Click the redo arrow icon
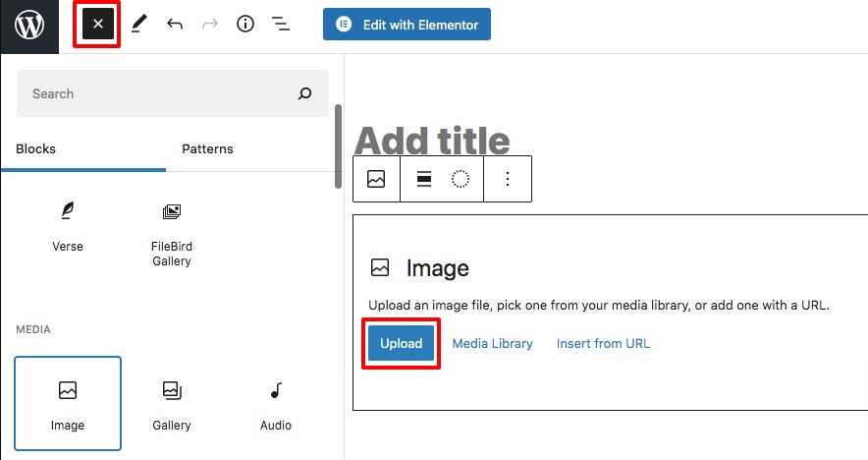 pos(210,24)
